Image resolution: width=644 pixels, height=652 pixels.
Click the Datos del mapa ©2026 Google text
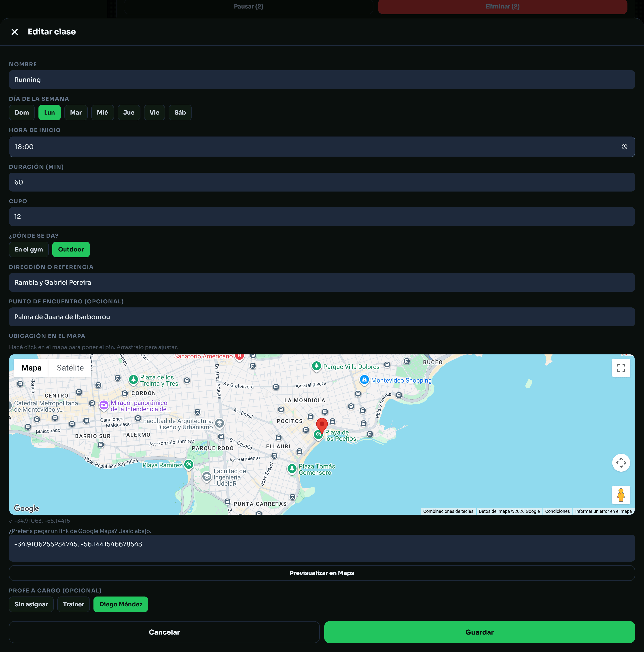coord(509,511)
